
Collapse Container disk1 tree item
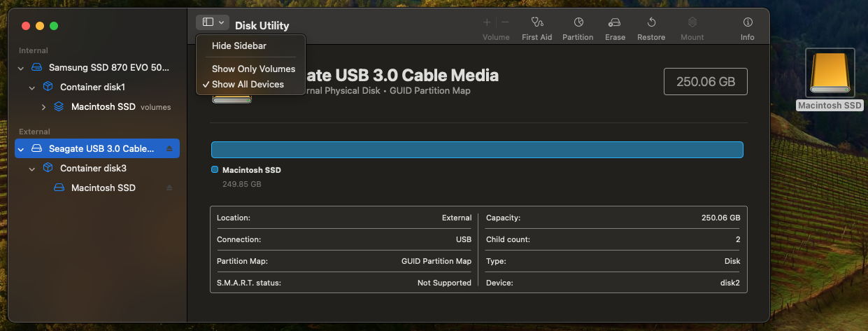pyautogui.click(x=32, y=87)
